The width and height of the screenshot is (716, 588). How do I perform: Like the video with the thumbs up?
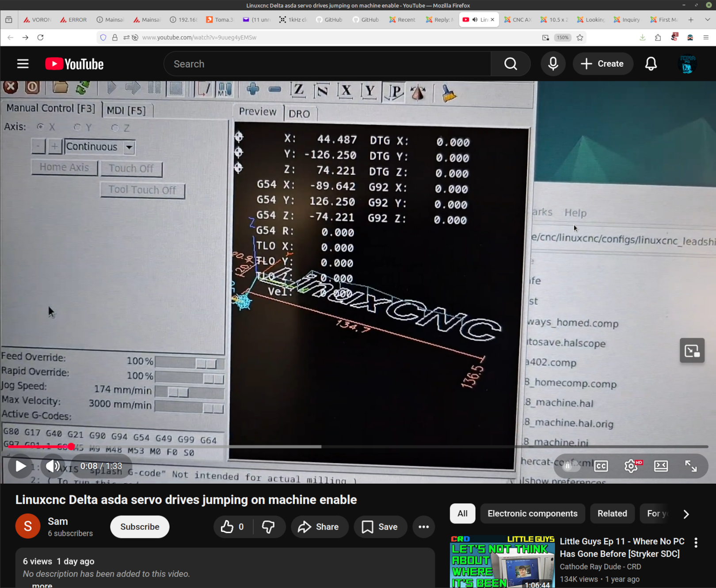pyautogui.click(x=233, y=527)
